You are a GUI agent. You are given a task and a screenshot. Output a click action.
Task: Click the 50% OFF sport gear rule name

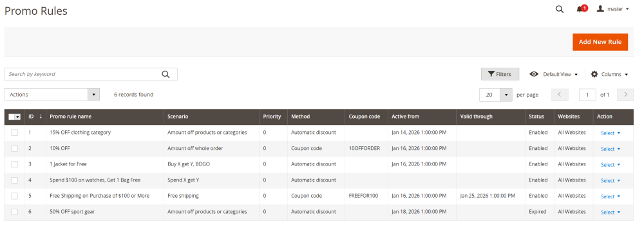coord(72,212)
